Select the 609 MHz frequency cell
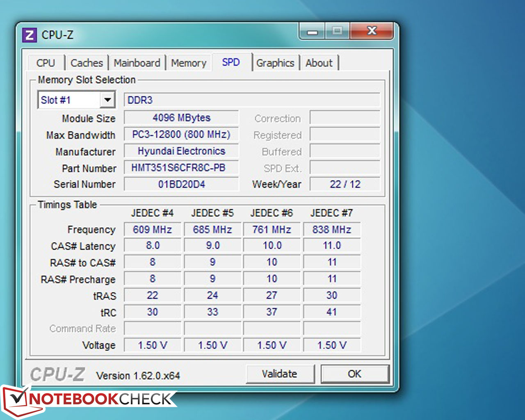 click(x=152, y=229)
